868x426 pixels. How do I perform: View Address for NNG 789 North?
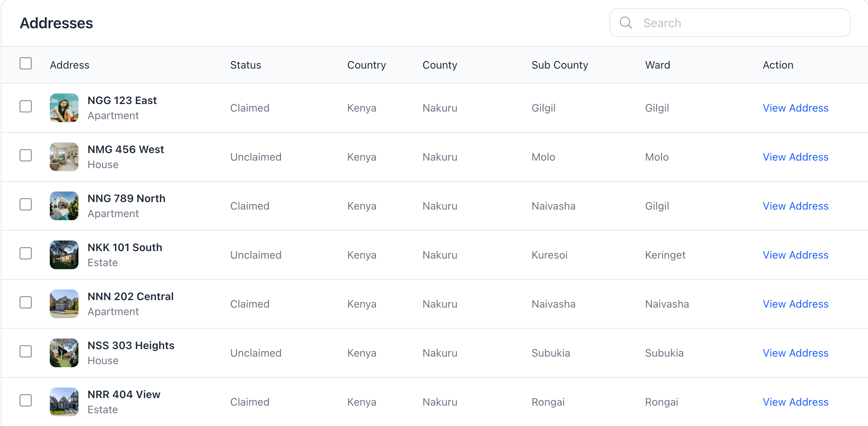coord(796,206)
